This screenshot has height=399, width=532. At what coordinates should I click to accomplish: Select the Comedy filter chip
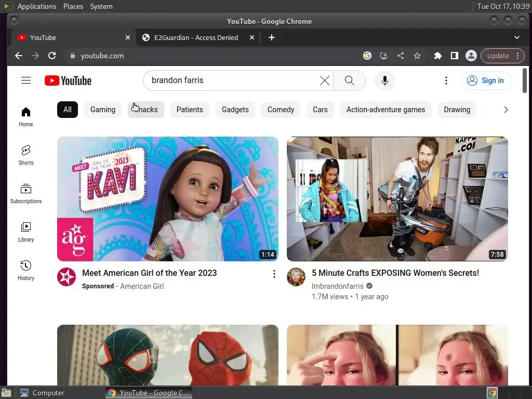(281, 110)
